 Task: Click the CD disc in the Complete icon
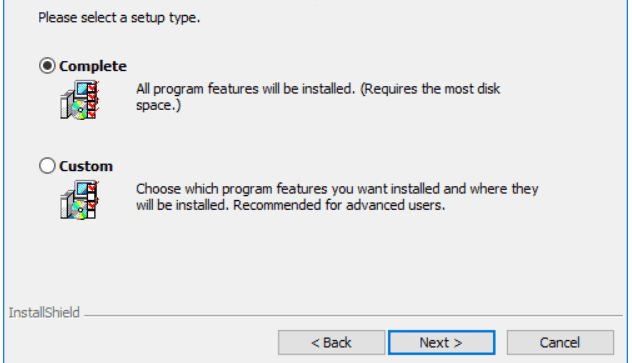point(80,110)
